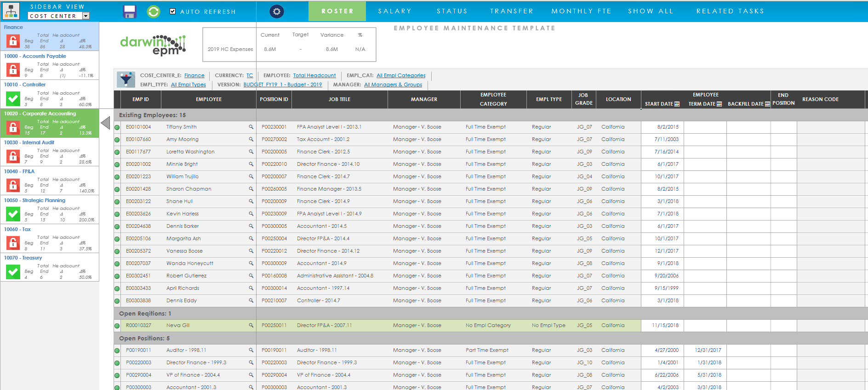The width and height of the screenshot is (868, 390).
Task: Click the term date cell for Tiffany Smith
Action: (x=705, y=127)
